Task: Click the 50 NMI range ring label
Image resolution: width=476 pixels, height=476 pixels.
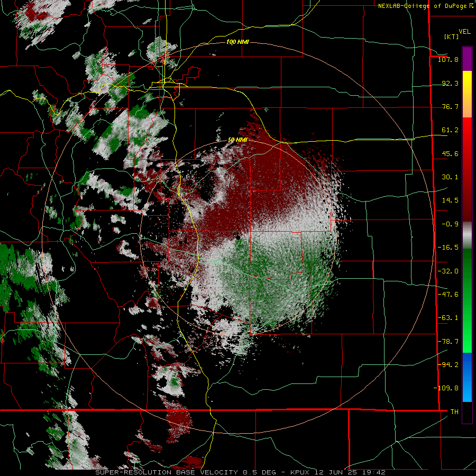Action: [237, 140]
